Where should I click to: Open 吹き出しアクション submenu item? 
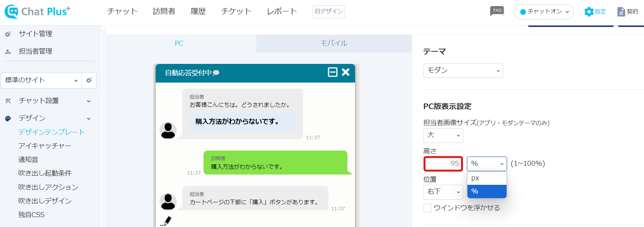point(48,187)
